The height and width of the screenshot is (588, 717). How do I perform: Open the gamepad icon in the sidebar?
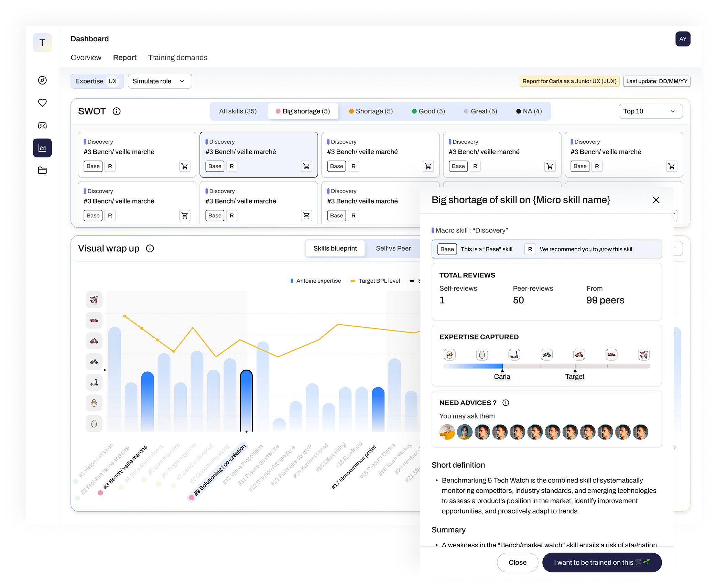[42, 125]
